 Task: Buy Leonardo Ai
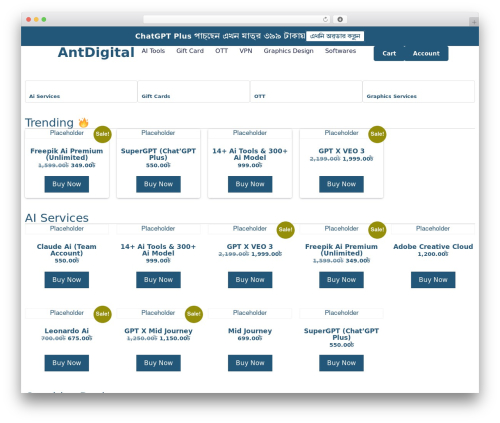[x=67, y=363]
